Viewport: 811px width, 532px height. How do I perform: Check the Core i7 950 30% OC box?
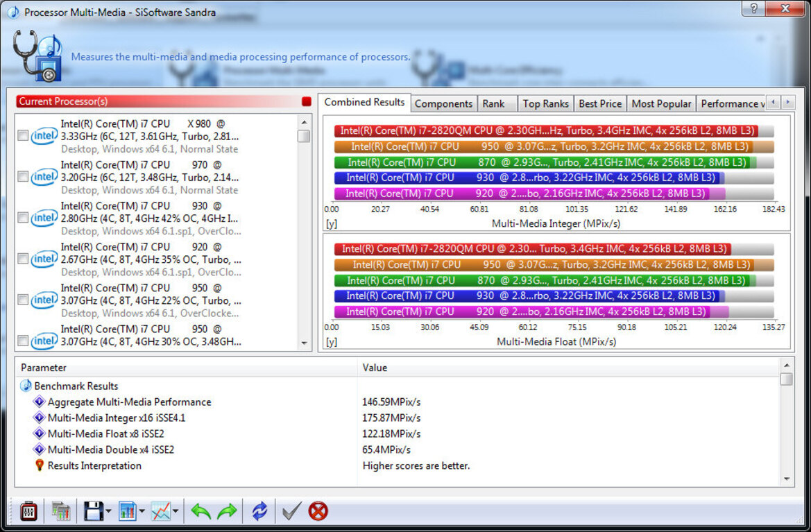23,341
